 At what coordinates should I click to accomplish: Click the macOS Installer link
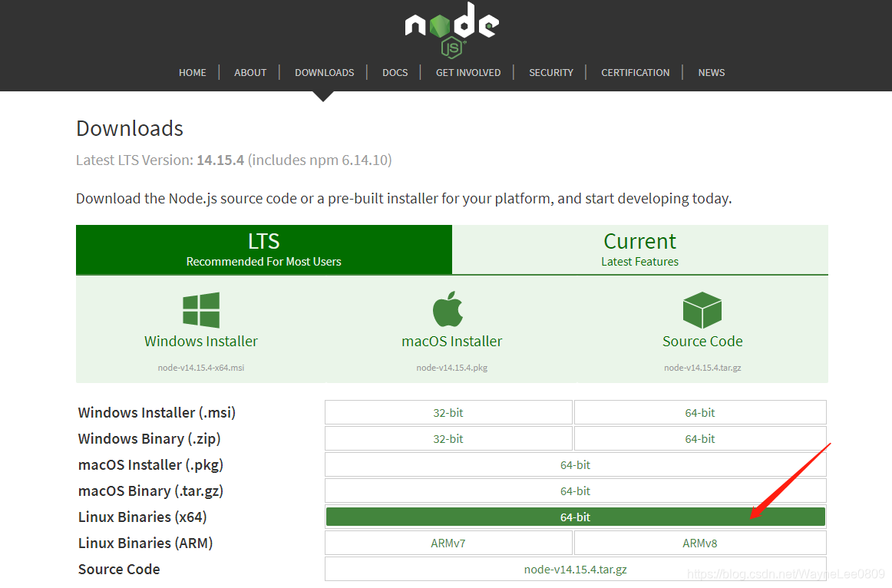tap(451, 341)
